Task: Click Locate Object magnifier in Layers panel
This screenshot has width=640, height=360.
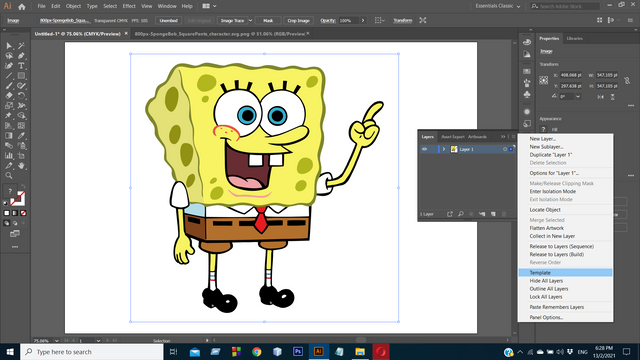Action: coord(461,214)
